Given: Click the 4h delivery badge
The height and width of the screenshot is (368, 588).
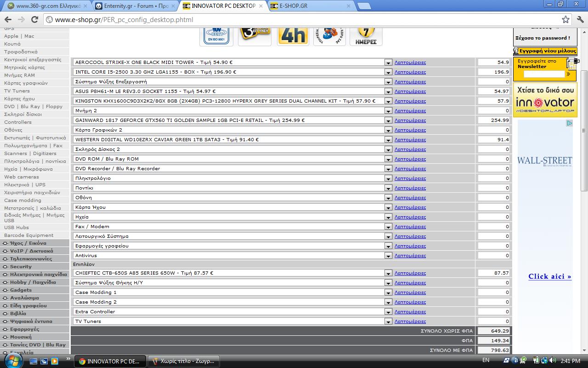Looking at the screenshot, I should 293,36.
